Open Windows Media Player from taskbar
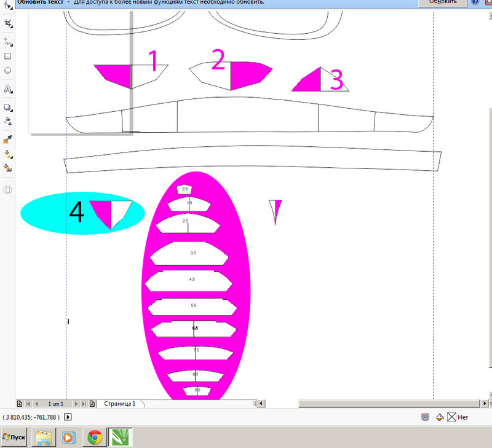 [68, 438]
